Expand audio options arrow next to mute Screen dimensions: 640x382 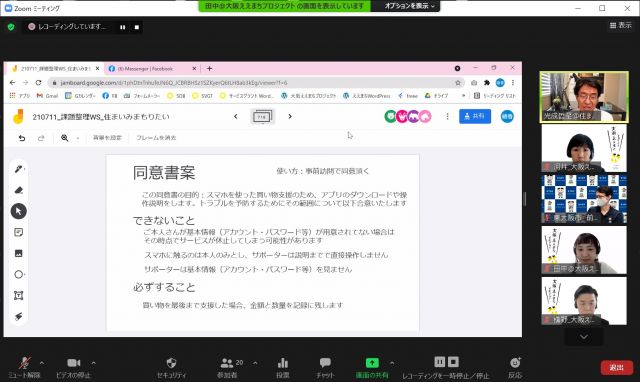point(42,363)
